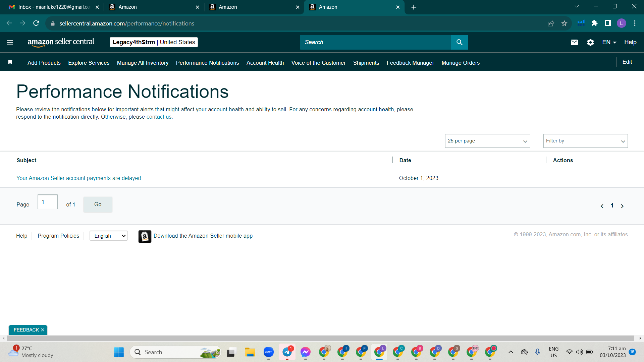
Task: Open the Seller Central hamburger menu
Action: point(10,42)
